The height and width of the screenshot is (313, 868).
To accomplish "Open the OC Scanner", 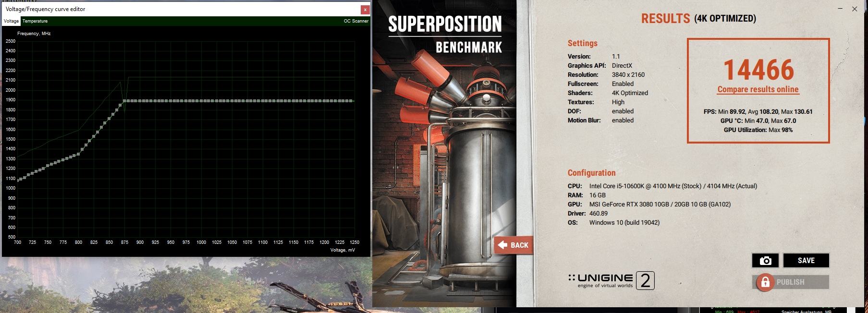I will 356,21.
